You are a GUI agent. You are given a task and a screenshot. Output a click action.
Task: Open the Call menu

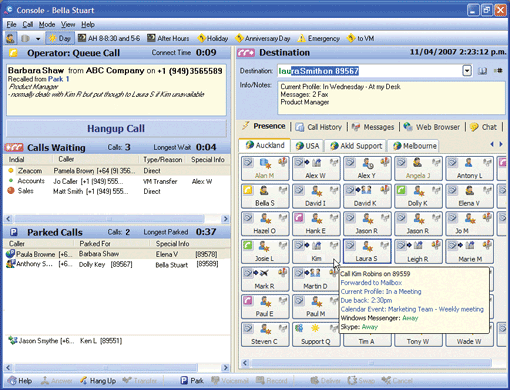point(28,24)
